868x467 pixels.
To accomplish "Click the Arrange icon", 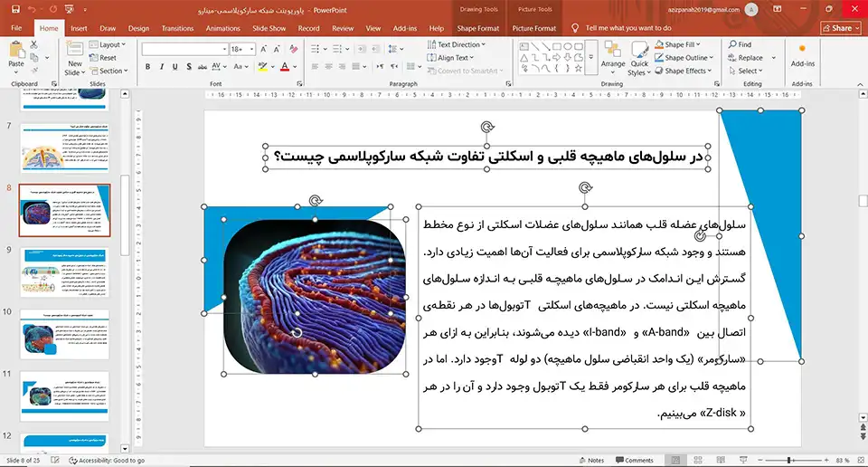I will point(613,51).
